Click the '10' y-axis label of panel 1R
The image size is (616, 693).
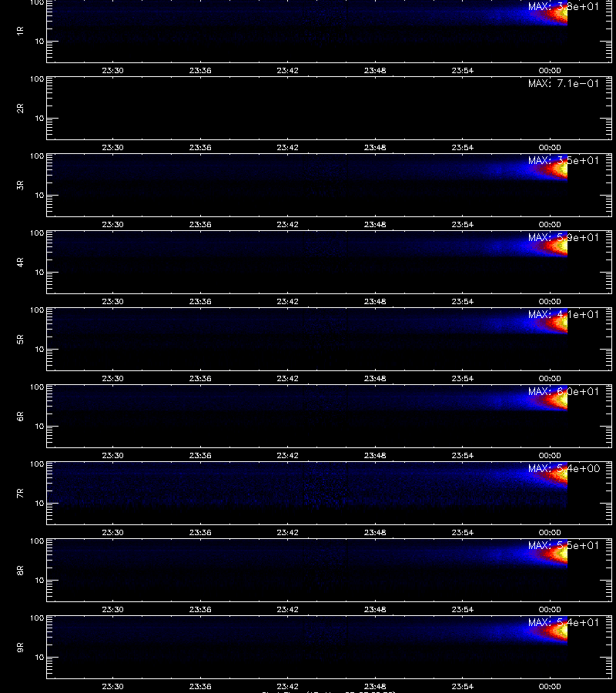click(x=39, y=41)
